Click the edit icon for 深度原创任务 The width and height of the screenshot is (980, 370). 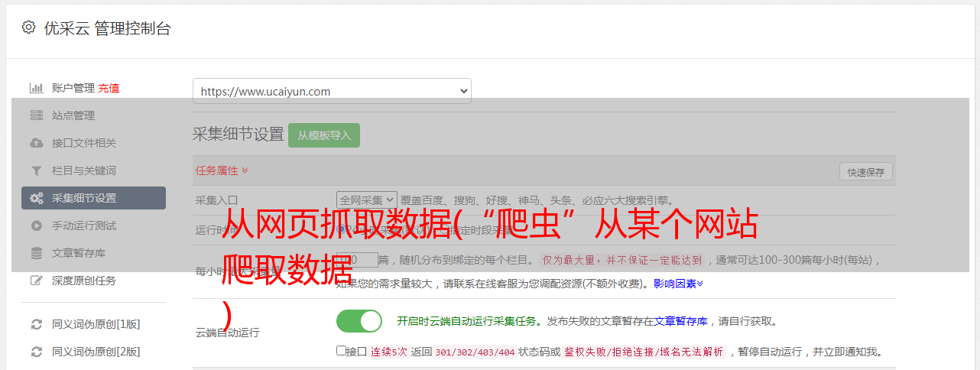[x=36, y=281]
